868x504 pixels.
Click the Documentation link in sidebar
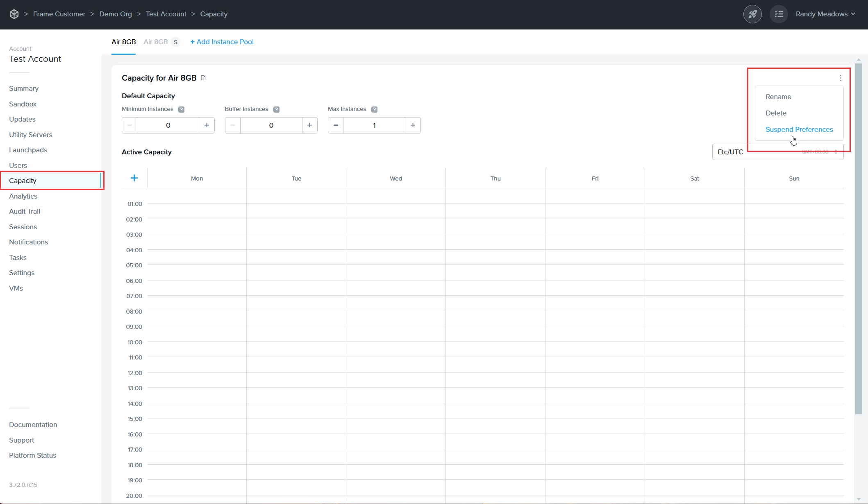[x=32, y=424]
